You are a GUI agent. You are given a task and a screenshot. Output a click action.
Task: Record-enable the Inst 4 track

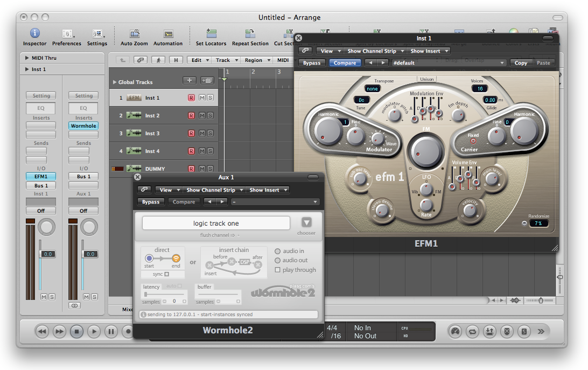pyautogui.click(x=191, y=151)
